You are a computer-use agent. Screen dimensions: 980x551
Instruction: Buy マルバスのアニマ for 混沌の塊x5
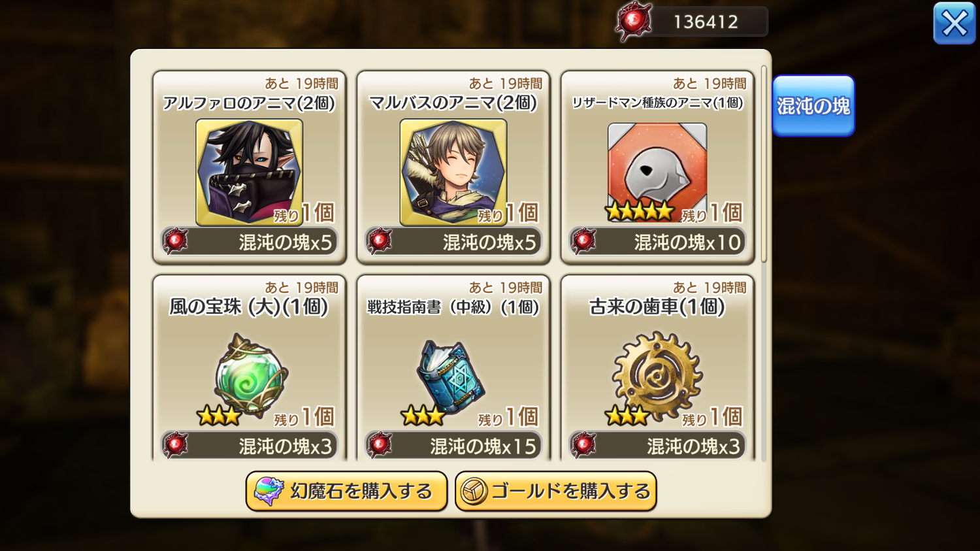pos(453,242)
